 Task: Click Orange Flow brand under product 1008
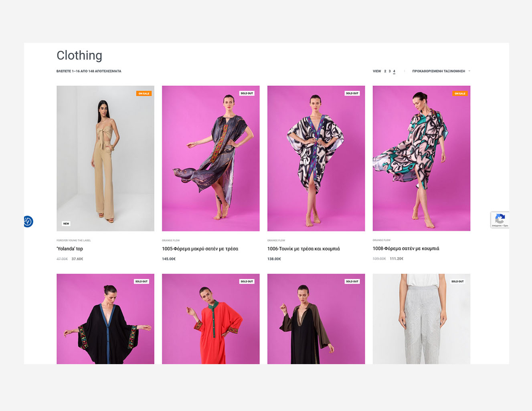point(382,240)
